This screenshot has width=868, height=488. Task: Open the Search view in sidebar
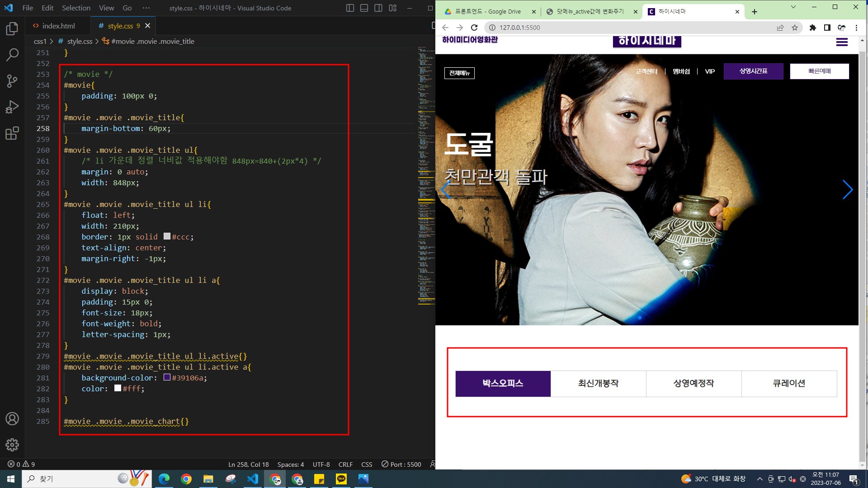[12, 55]
